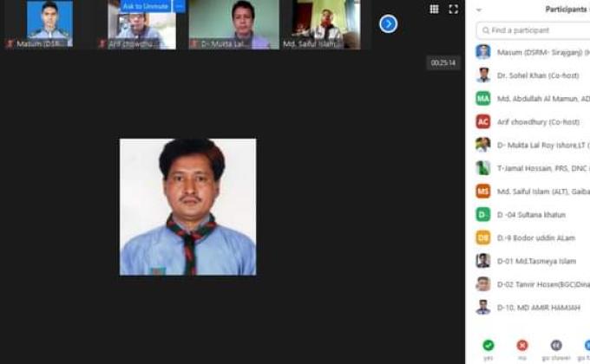Select Arif chowdhury (Co-host) name

pyautogui.click(x=539, y=122)
